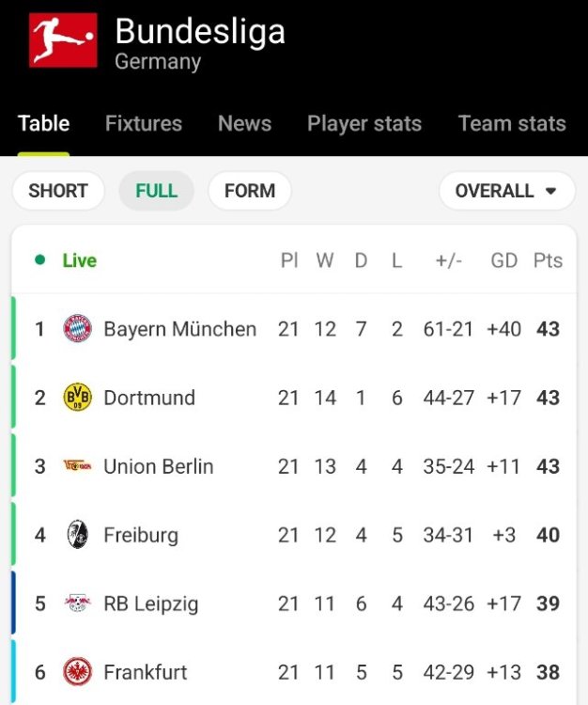Click the Pts column header

[548, 260]
